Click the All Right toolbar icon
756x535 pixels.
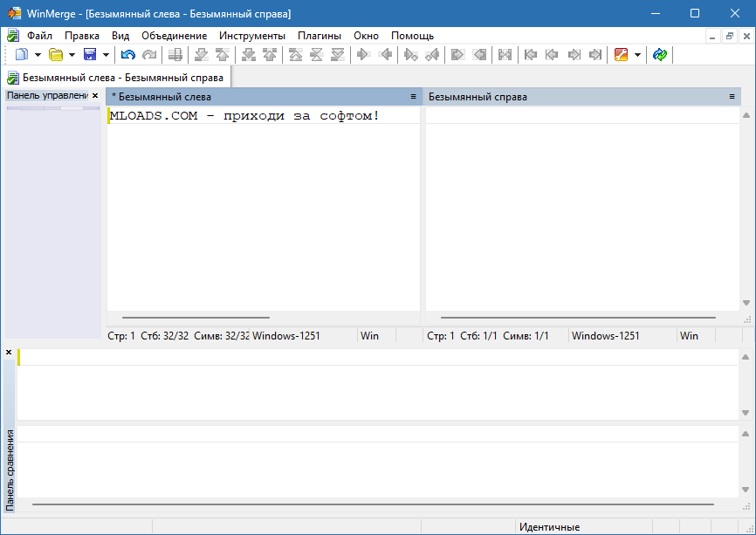tap(457, 54)
